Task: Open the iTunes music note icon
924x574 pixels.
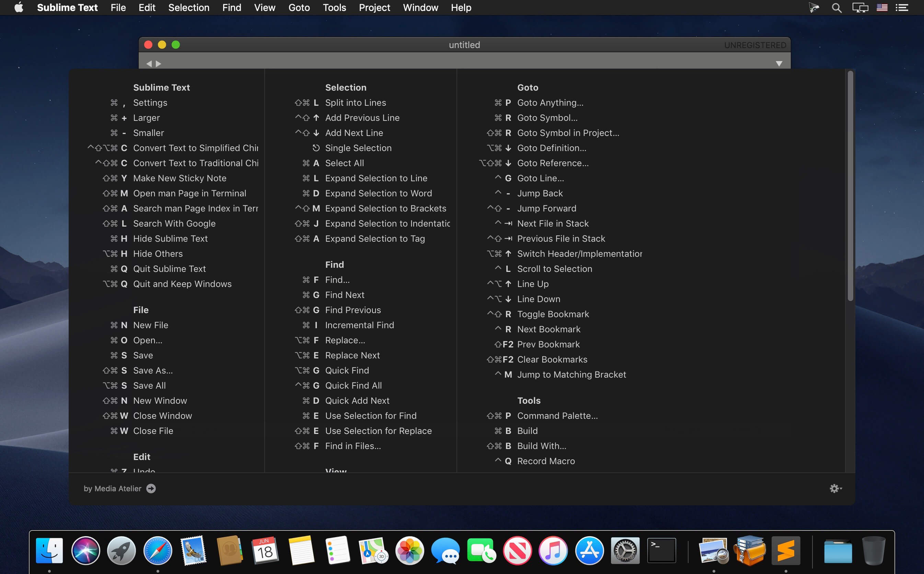Action: pos(553,550)
